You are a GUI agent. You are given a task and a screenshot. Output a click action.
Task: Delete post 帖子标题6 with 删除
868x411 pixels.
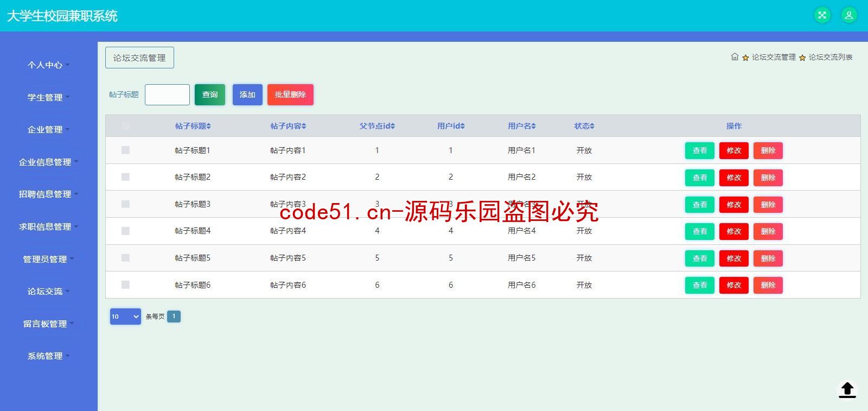pyautogui.click(x=768, y=285)
